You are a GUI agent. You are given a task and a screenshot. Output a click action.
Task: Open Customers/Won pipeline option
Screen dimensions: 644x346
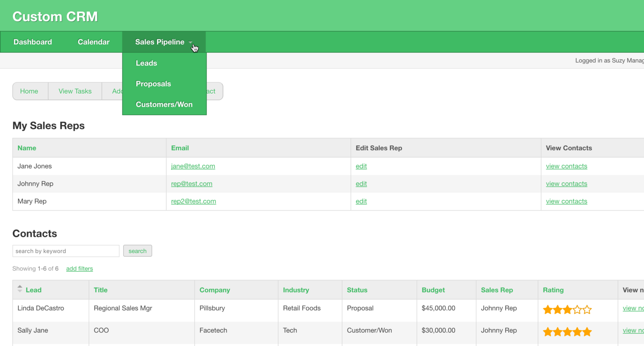point(164,104)
